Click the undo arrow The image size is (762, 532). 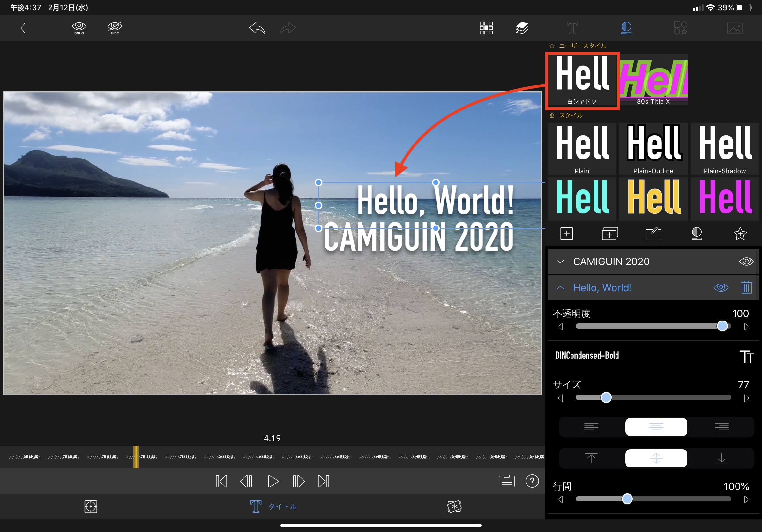click(x=257, y=28)
